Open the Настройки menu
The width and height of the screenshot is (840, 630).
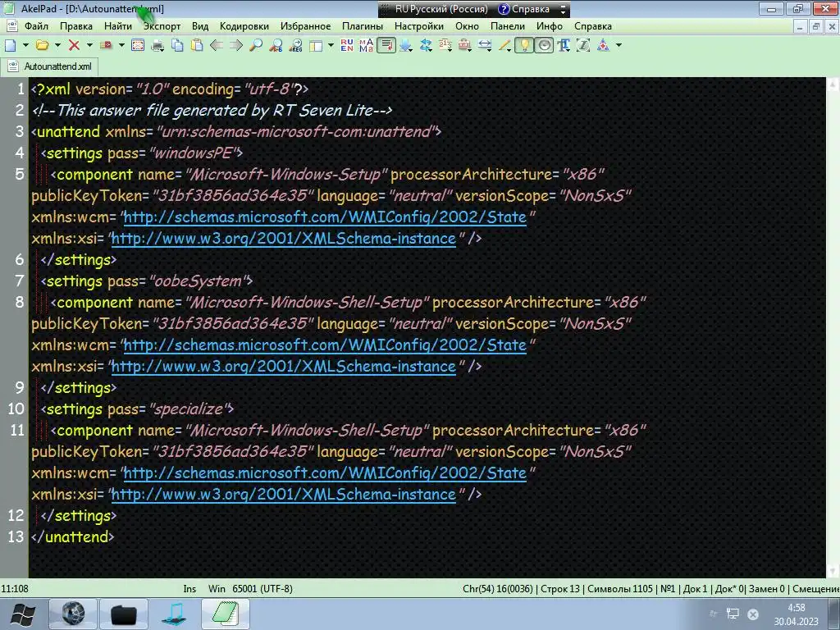[x=419, y=26]
